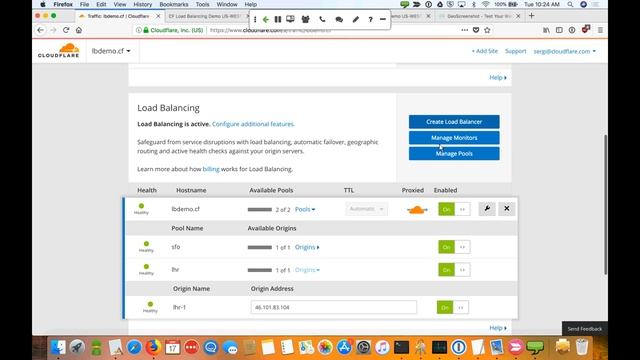This screenshot has height=360, width=640.
Task: Open the wrench edit icon for lbdemo.cf
Action: pyautogui.click(x=487, y=209)
